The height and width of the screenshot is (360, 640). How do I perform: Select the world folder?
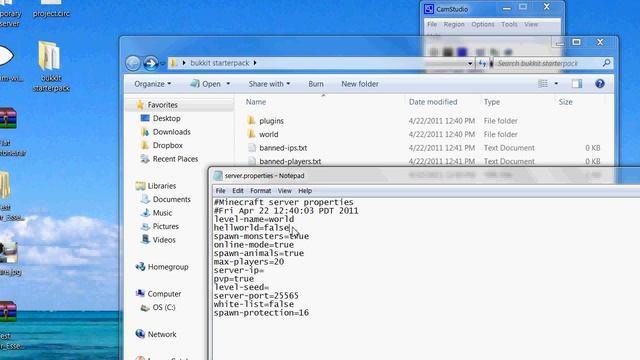[269, 134]
